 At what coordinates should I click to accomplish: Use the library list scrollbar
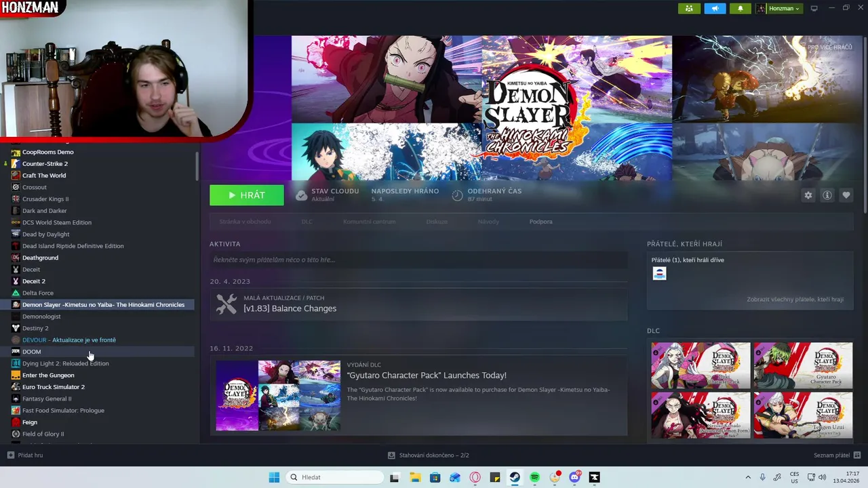click(197, 165)
